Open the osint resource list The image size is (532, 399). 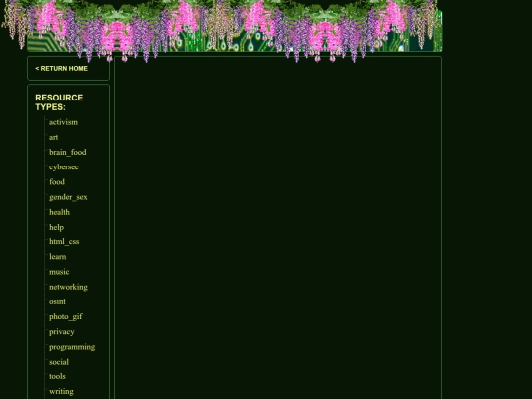pos(58,302)
